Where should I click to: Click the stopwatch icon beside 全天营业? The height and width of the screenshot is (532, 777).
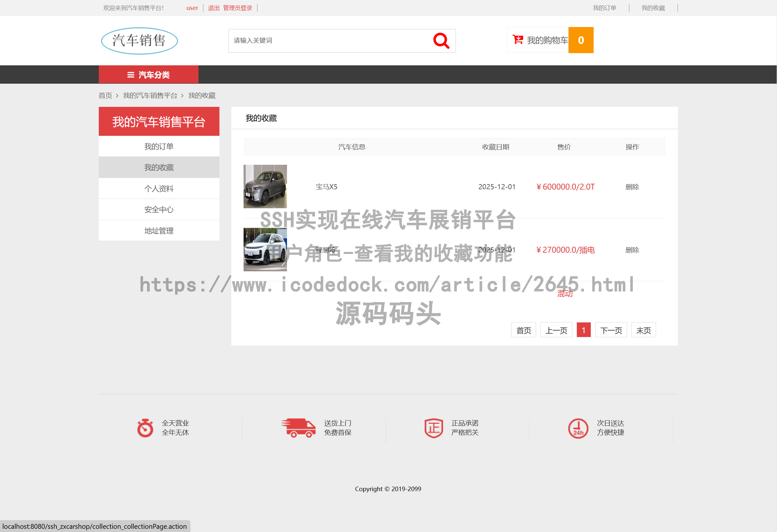145,428
